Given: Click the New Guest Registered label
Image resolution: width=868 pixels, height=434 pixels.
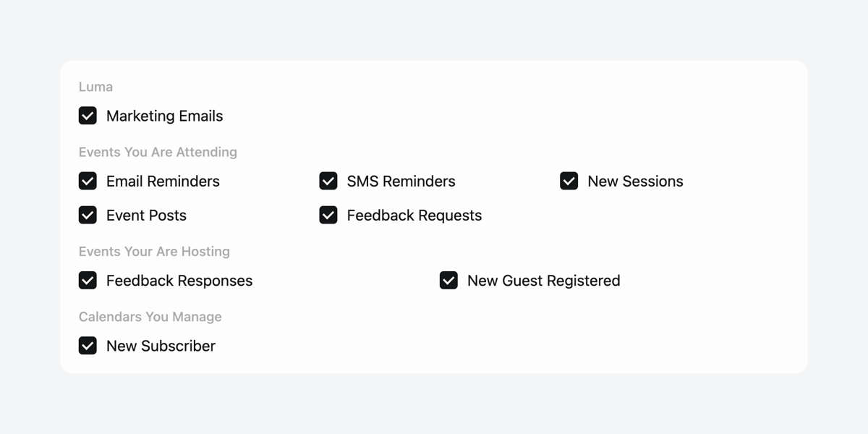Looking at the screenshot, I should (x=543, y=280).
